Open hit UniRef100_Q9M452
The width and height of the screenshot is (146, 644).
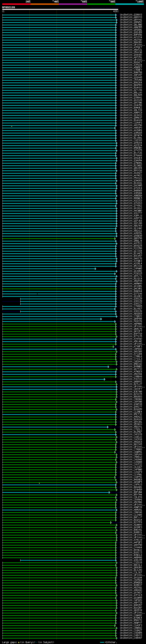pyautogui.click(x=131, y=22)
